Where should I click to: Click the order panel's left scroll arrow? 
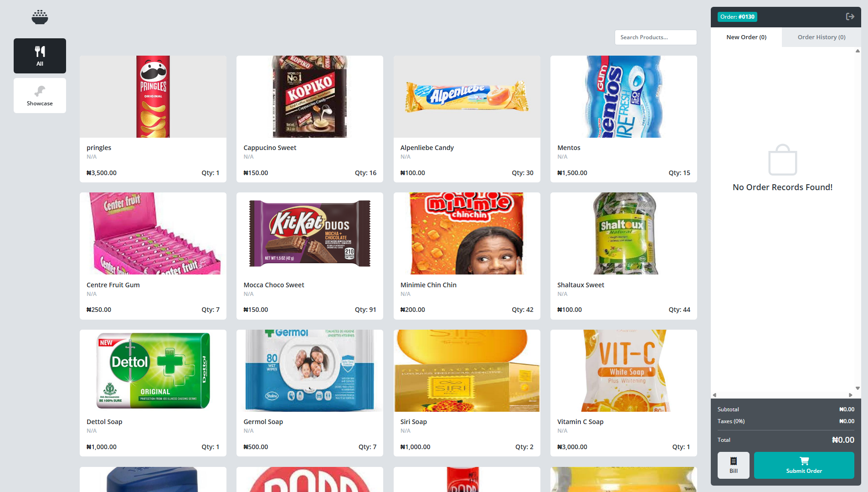[714, 395]
